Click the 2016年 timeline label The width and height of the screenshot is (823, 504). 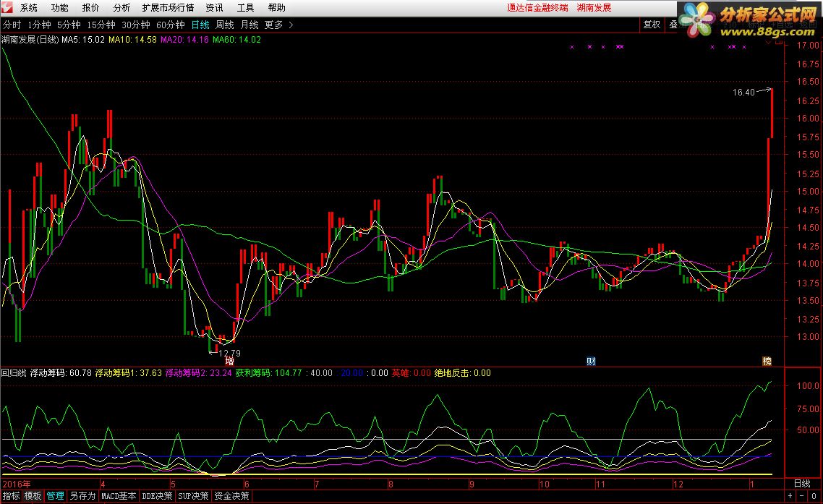(16, 484)
